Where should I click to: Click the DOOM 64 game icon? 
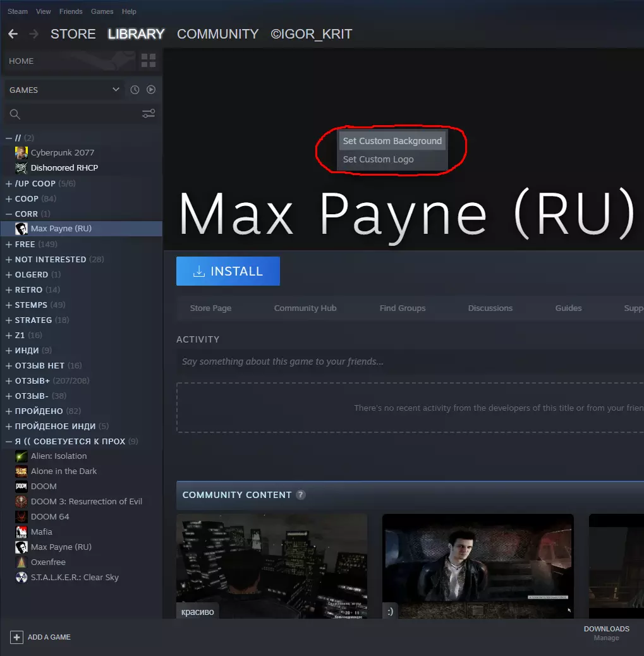[x=21, y=517]
